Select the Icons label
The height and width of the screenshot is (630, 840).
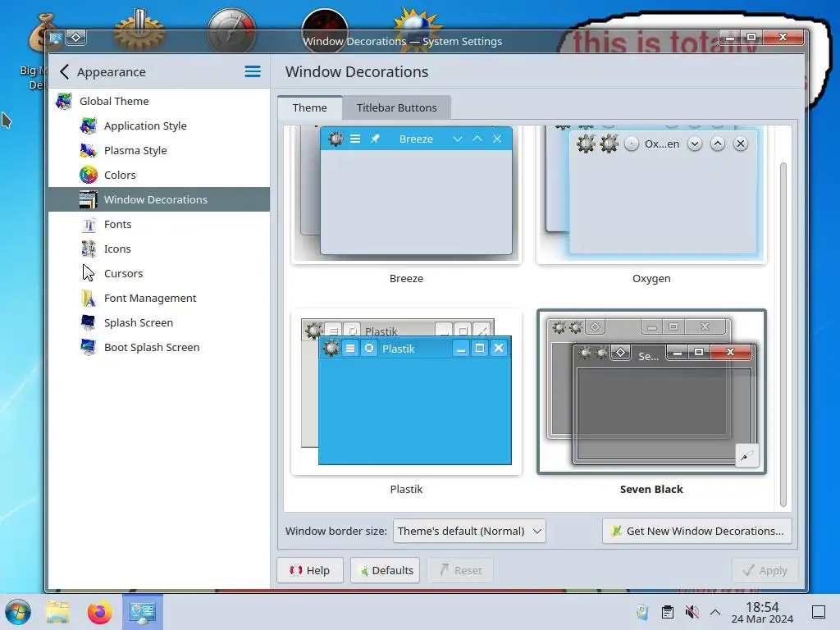coord(117,249)
